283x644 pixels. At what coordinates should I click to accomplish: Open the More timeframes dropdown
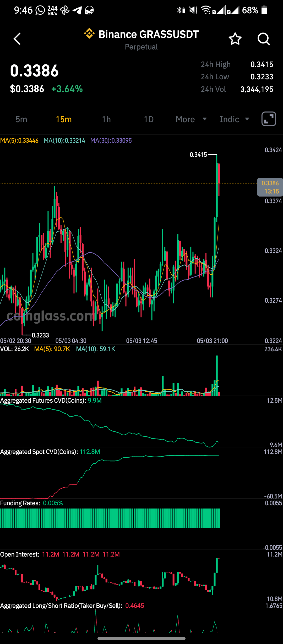point(191,119)
